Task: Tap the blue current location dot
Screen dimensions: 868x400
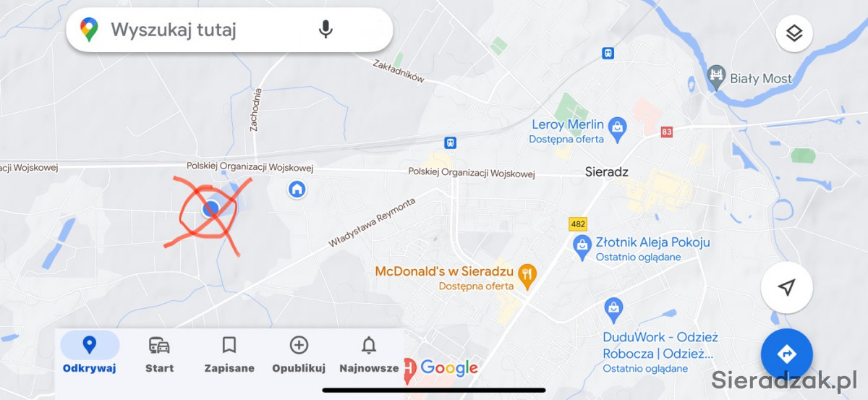Action: 210,209
